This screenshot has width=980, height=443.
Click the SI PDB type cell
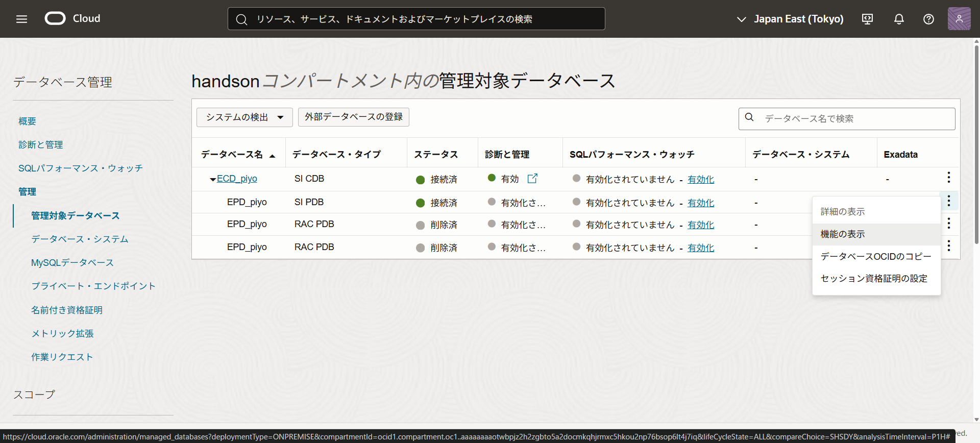click(x=309, y=202)
